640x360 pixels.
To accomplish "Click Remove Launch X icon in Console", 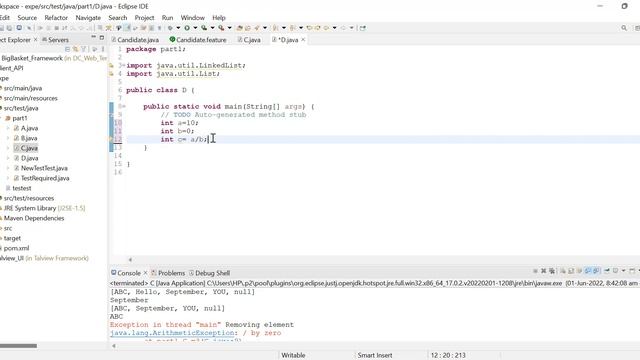I will tap(543, 271).
